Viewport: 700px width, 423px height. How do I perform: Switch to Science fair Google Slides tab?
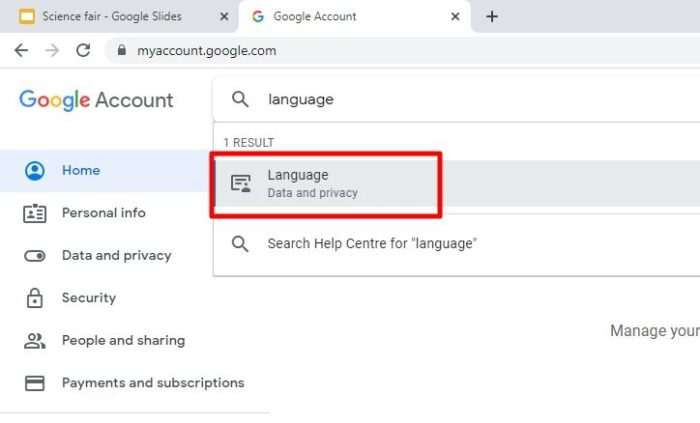tap(118, 17)
